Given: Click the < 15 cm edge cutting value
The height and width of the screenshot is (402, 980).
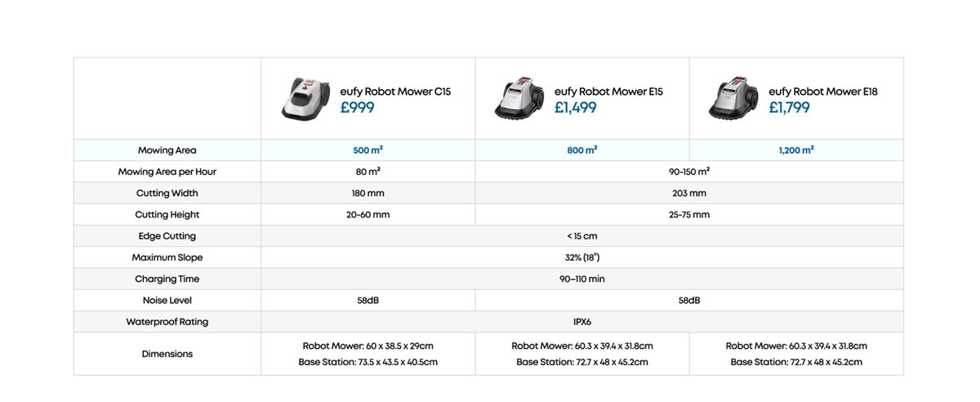Looking at the screenshot, I should click(582, 236).
